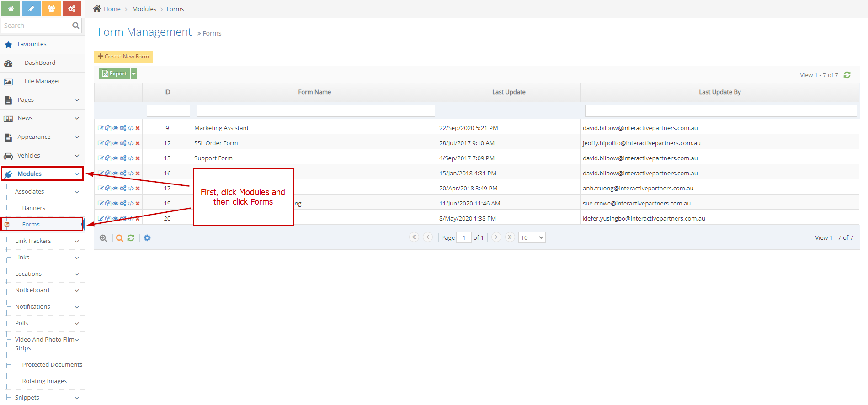Open the Export dropdown arrow
Viewport: 868px width, 405px height.
point(134,74)
